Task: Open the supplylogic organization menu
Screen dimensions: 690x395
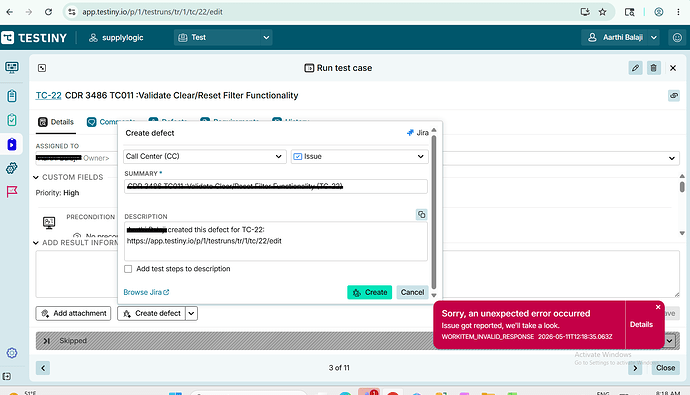Action: pyautogui.click(x=116, y=38)
